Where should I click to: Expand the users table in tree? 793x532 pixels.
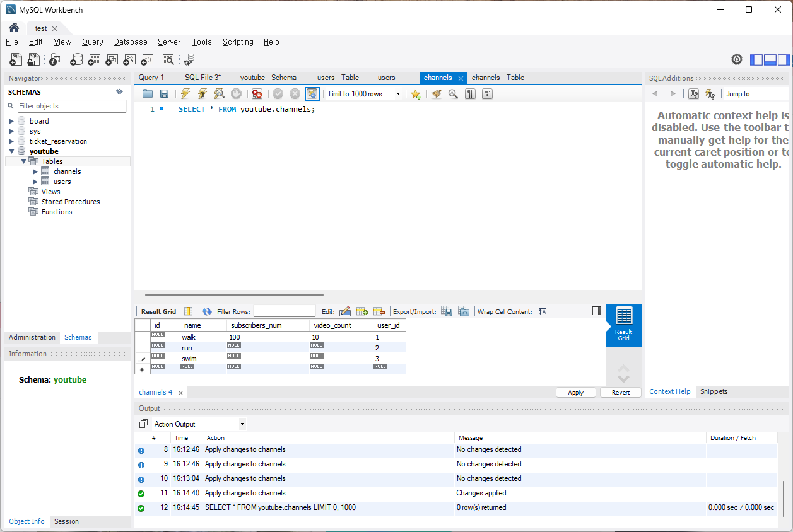point(35,182)
